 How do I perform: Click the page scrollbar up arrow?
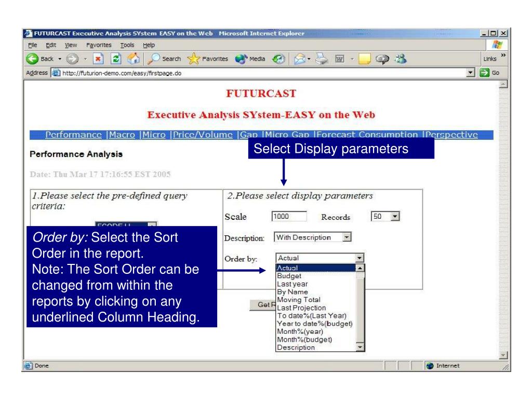coord(503,84)
